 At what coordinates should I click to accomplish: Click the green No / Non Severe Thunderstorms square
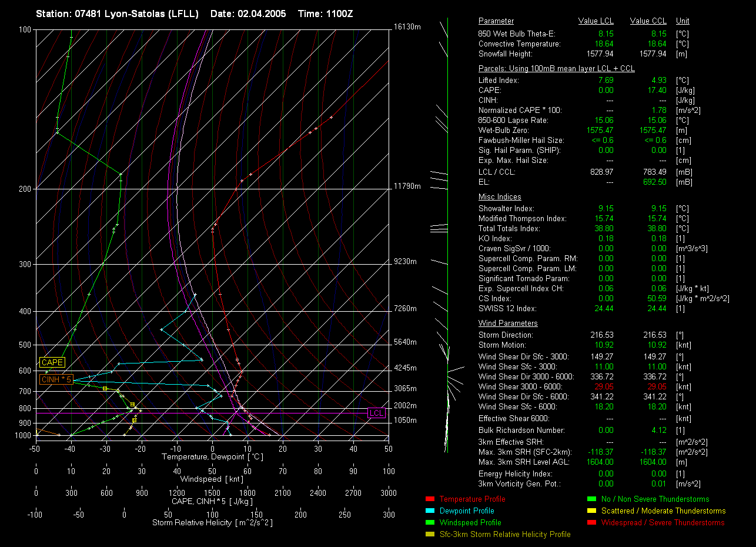(x=591, y=499)
